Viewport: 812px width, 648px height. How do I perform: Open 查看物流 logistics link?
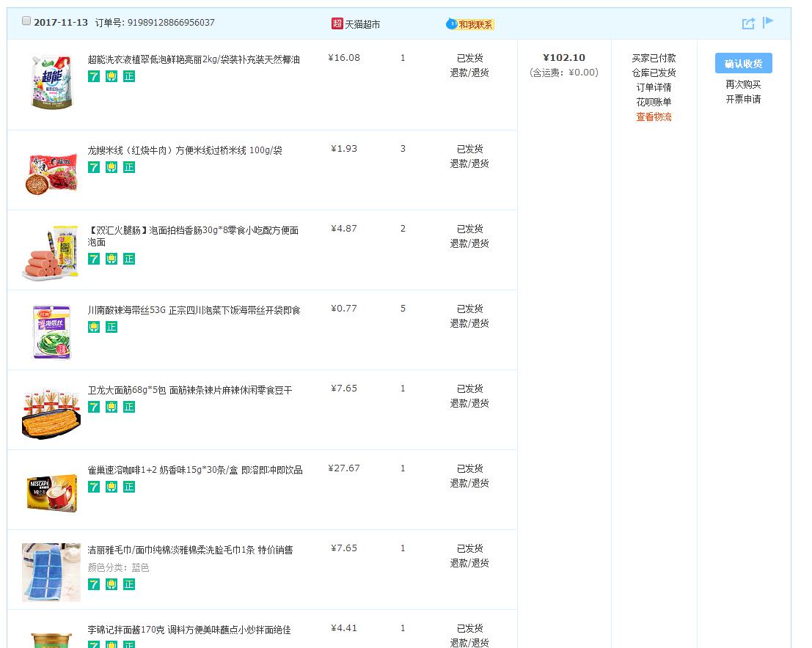(x=654, y=117)
